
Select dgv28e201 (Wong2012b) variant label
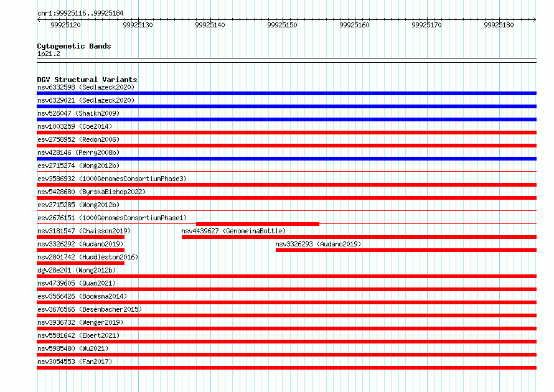point(77,270)
